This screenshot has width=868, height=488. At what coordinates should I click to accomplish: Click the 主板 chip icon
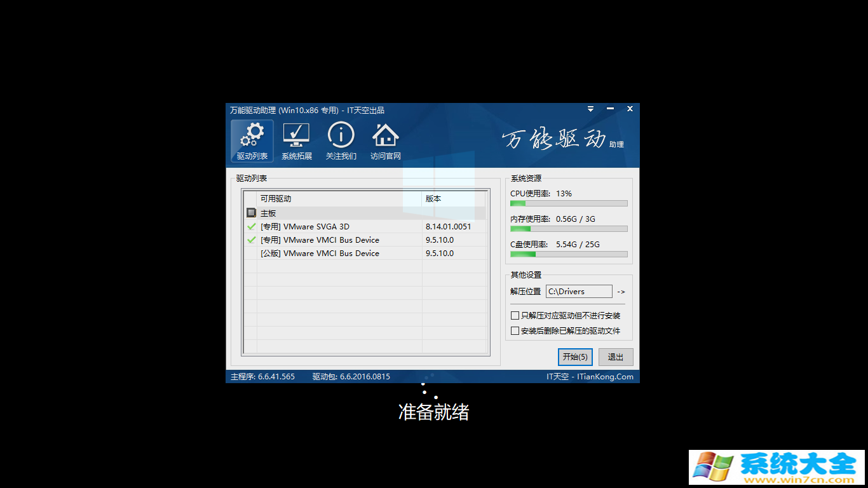pos(252,213)
